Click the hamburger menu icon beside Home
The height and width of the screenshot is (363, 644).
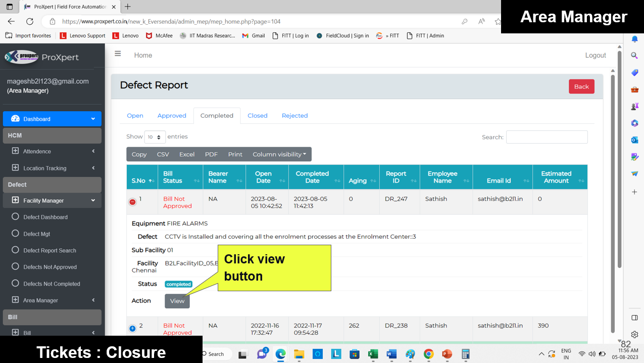pyautogui.click(x=118, y=54)
